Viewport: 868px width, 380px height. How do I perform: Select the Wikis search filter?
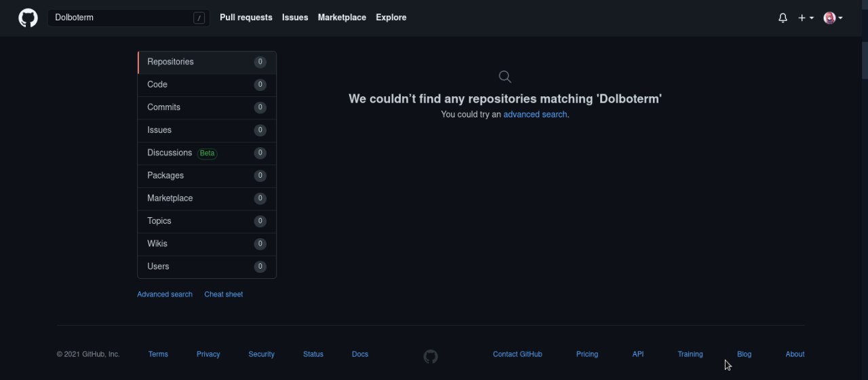(x=207, y=244)
